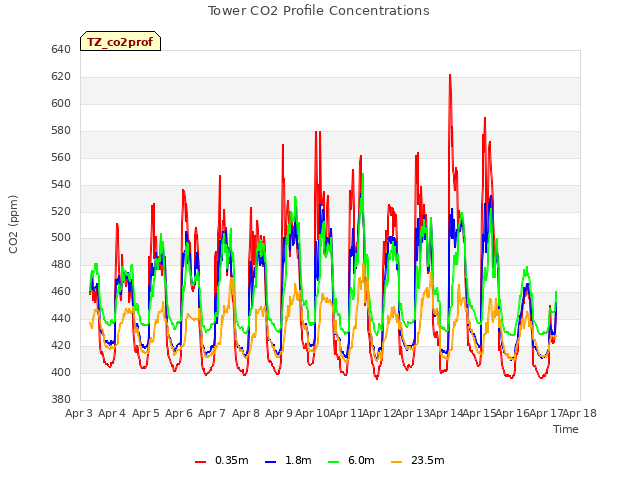The width and height of the screenshot is (640, 480).
Task: Click the Apr 17 x-axis tick label
Action: (x=546, y=414)
